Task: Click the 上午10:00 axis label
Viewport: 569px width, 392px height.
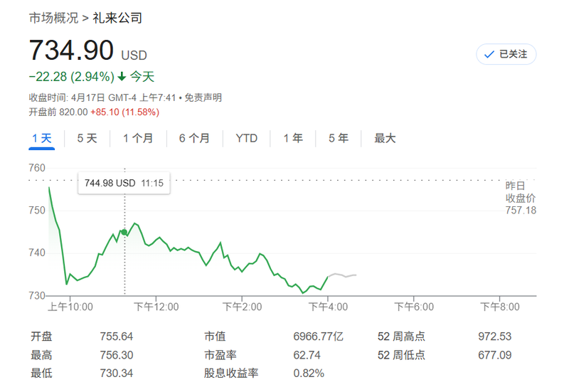Action: coord(70,307)
